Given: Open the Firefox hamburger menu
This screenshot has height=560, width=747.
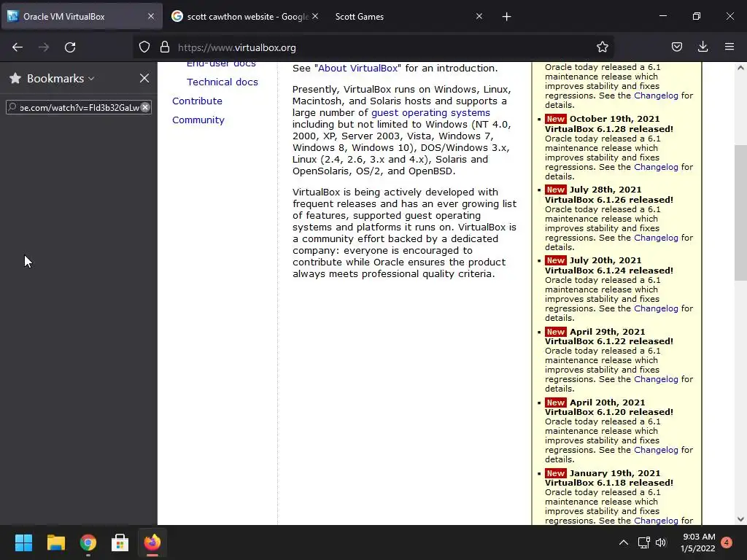Looking at the screenshot, I should (x=729, y=47).
